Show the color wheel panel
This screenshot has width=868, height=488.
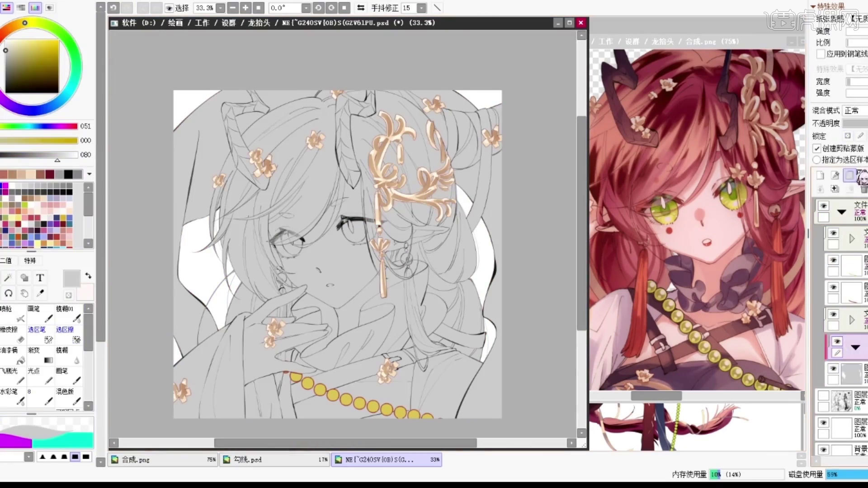6,8
